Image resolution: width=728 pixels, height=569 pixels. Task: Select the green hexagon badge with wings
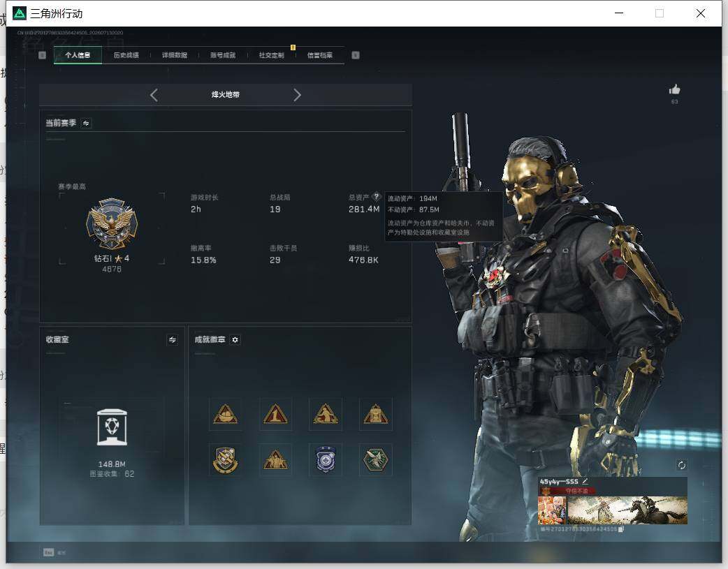(376, 459)
